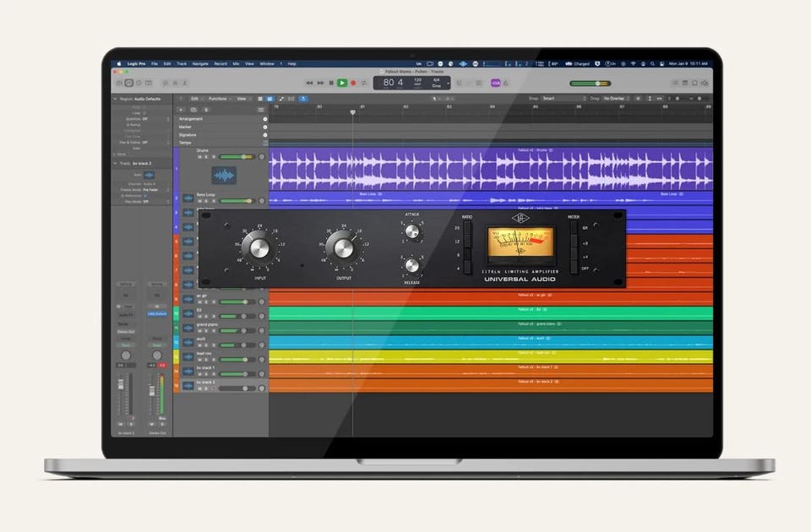
Task: Solo the grand piano track
Action: (x=206, y=330)
